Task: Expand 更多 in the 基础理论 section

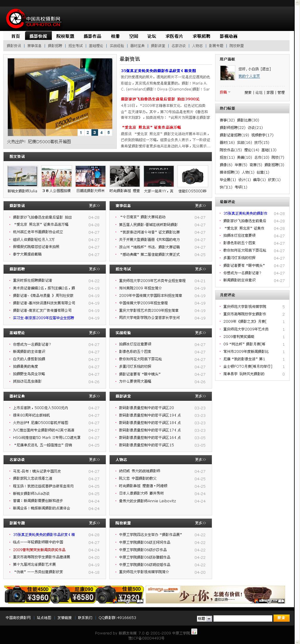Action: tap(94, 333)
